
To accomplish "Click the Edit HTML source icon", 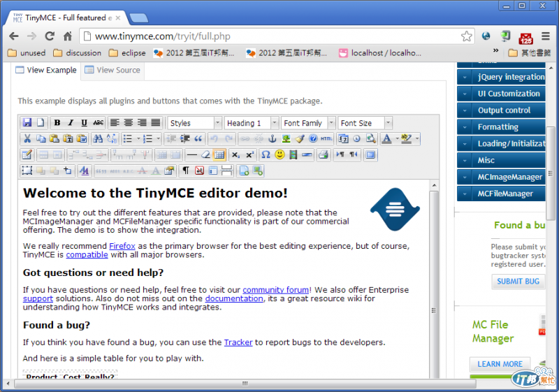I will pos(326,138).
